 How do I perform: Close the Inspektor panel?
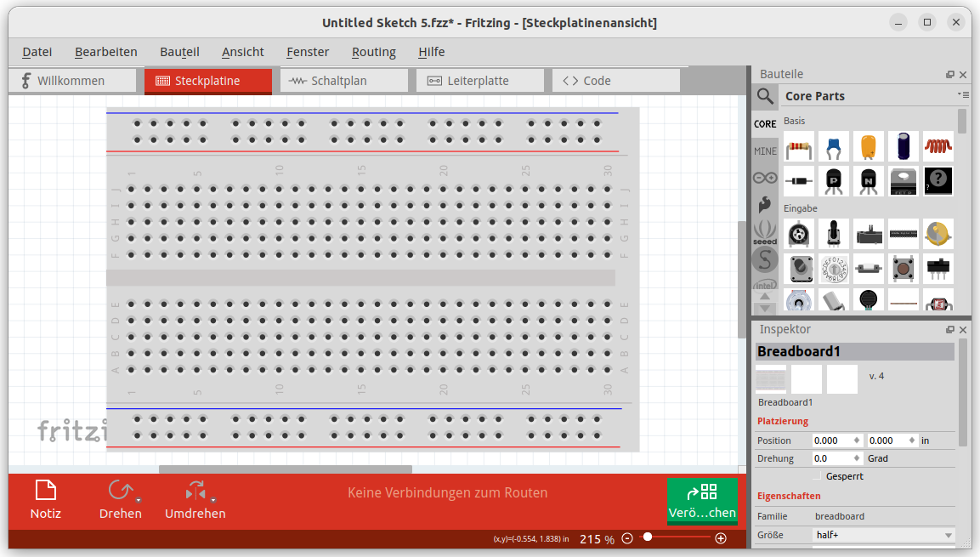pyautogui.click(x=963, y=329)
